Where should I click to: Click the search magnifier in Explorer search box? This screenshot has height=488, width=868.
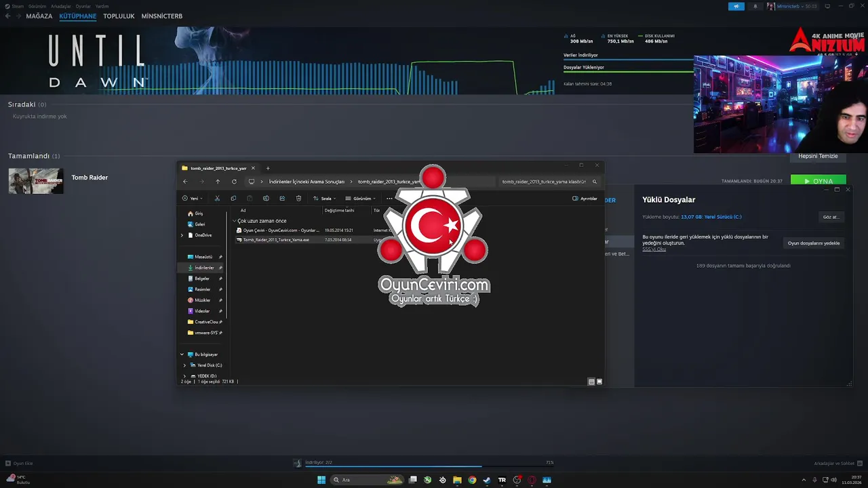595,182
